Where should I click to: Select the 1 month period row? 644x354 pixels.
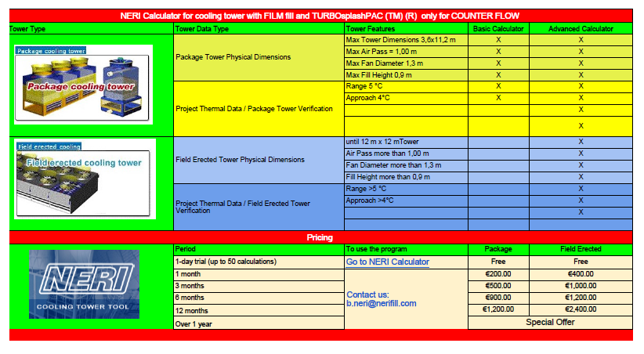coord(259,274)
